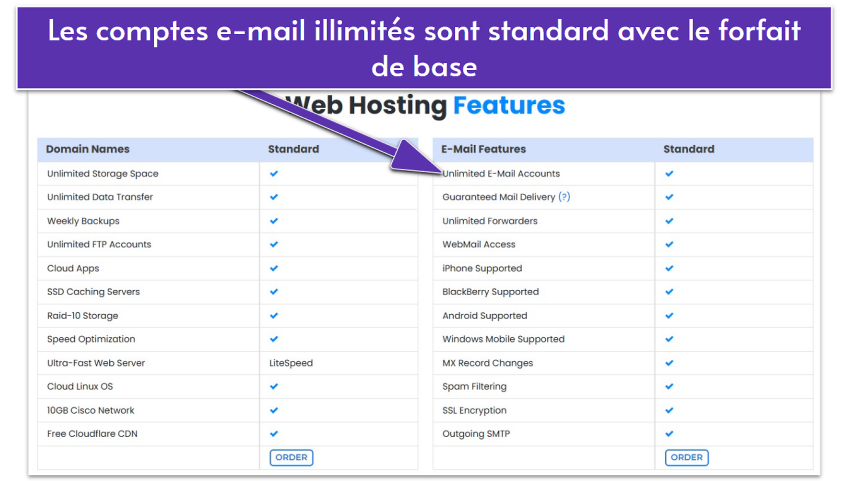Click the Web Hosting Features heading
This screenshot has width=850, height=481.
(425, 105)
